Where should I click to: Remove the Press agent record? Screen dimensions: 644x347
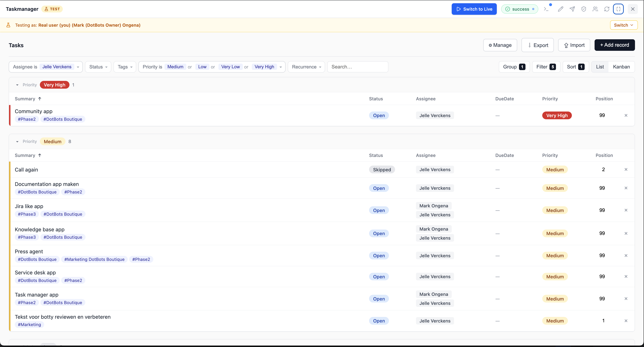tap(626, 255)
